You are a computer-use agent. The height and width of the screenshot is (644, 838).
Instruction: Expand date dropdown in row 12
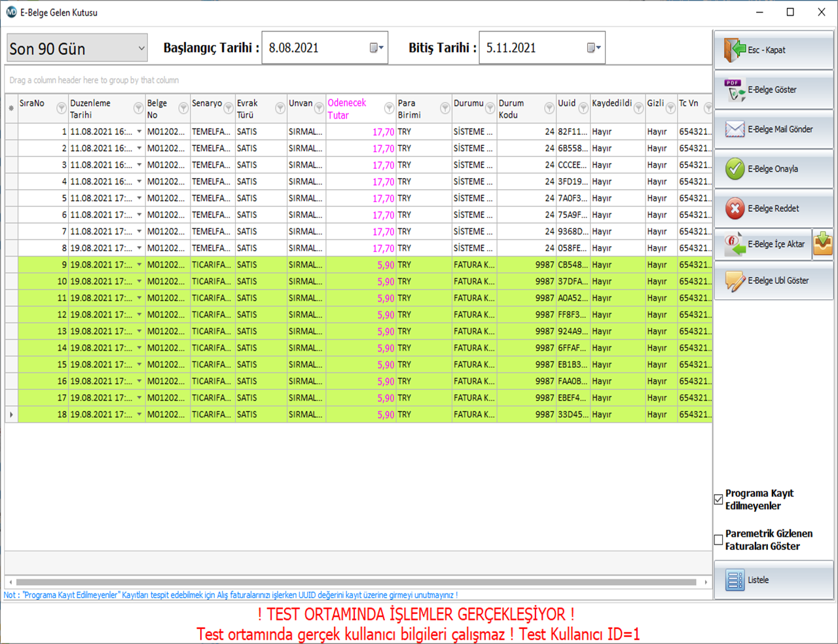click(x=139, y=315)
